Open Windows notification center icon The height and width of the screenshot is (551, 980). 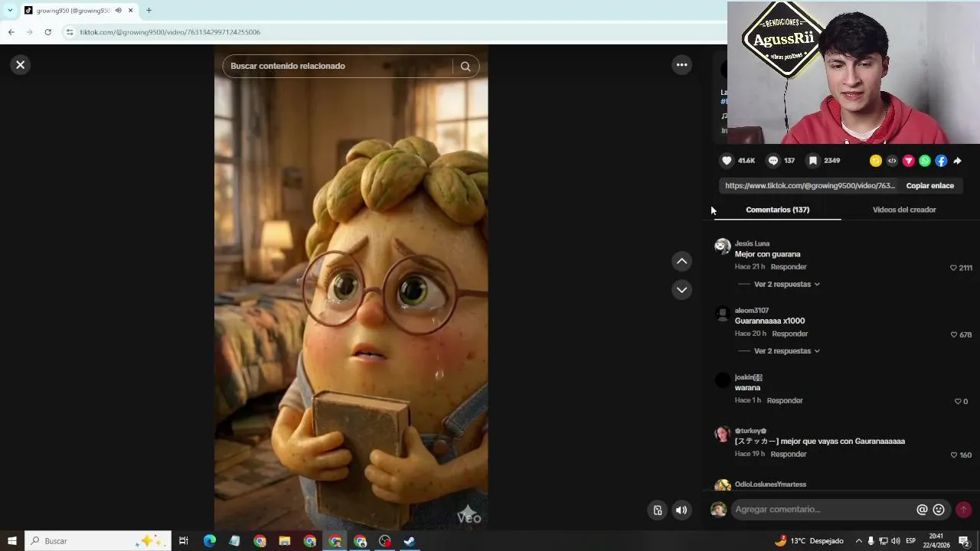(x=964, y=541)
